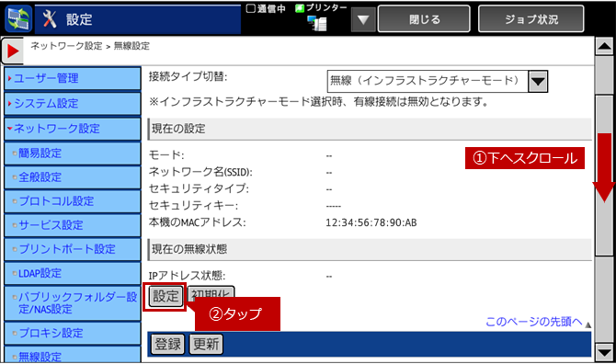Viewport: 616px width, 364px height.
Task: Open 簡易設定 submenu item
Action: click(x=73, y=154)
